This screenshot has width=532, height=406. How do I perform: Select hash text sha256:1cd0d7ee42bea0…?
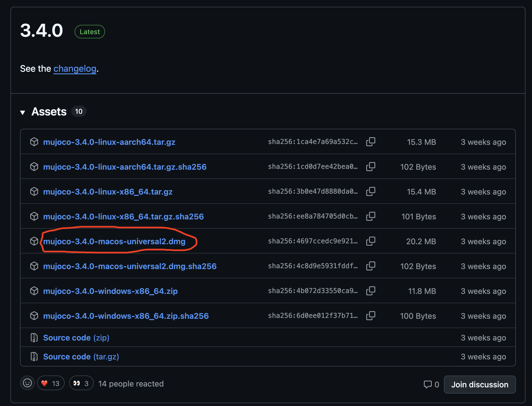313,167
